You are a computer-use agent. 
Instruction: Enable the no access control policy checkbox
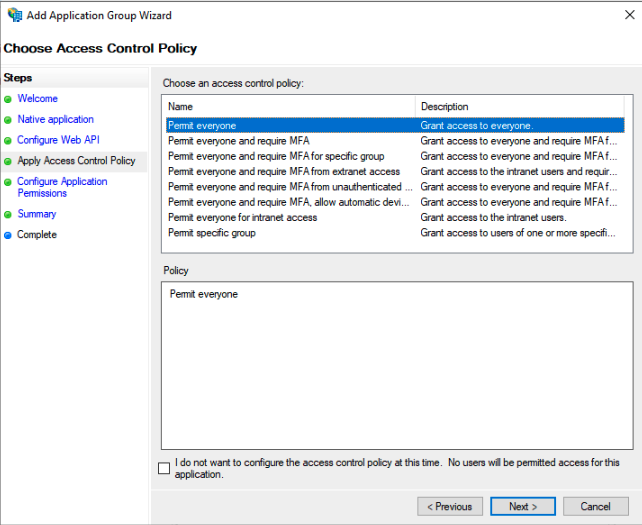tap(164, 468)
